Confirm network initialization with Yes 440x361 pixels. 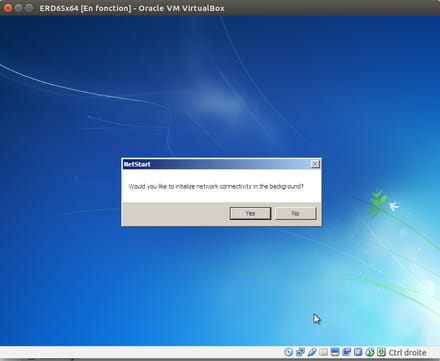[250, 213]
